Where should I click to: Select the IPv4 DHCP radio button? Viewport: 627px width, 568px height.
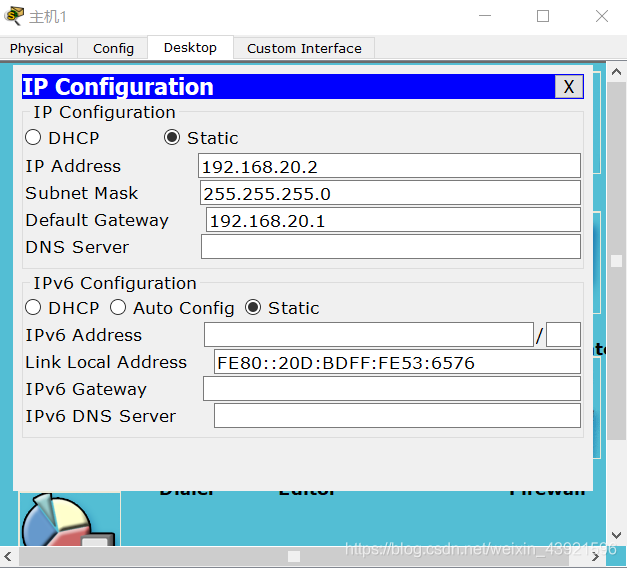tap(33, 138)
